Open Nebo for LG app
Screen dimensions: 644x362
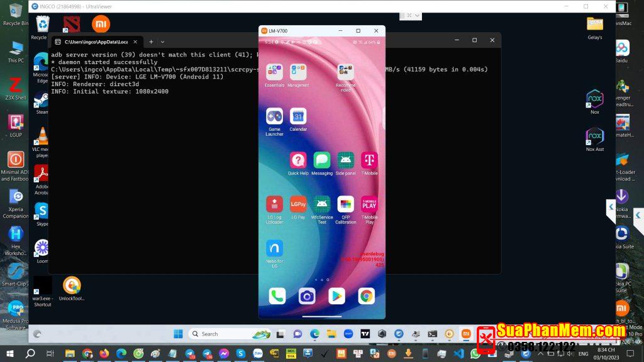[274, 248]
